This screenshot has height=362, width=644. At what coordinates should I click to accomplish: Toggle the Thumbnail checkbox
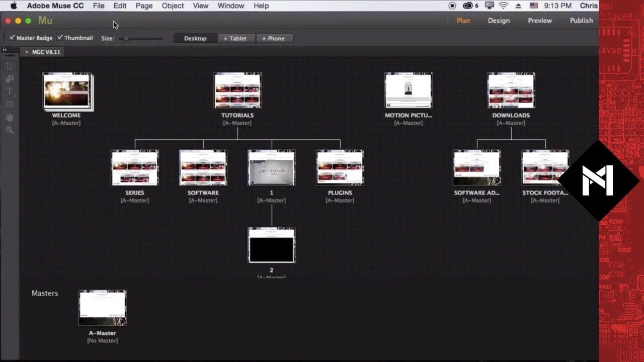(60, 38)
